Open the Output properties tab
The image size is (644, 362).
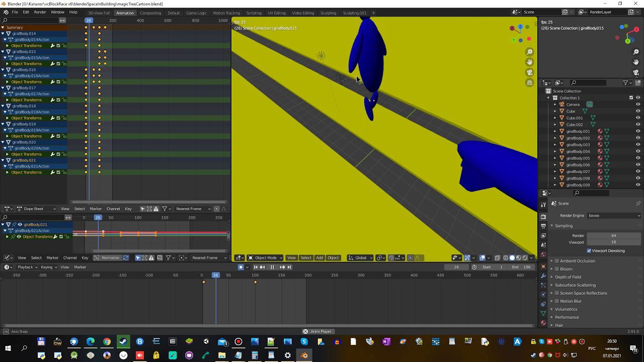(543, 226)
